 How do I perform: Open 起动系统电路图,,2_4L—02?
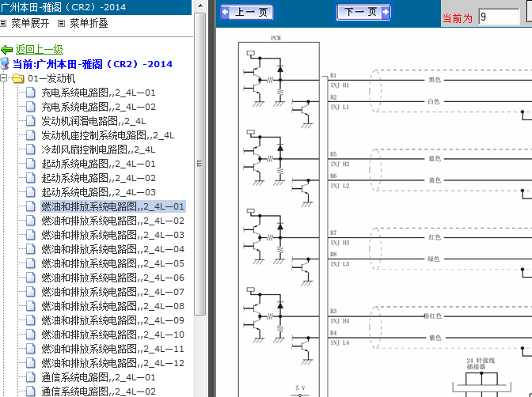98,178
